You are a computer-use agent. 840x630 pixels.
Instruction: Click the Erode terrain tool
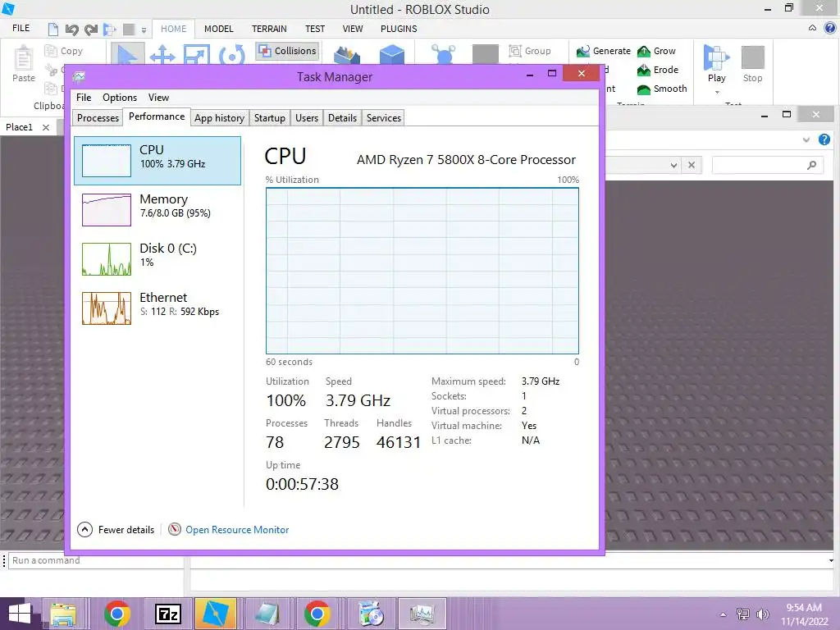coord(658,70)
